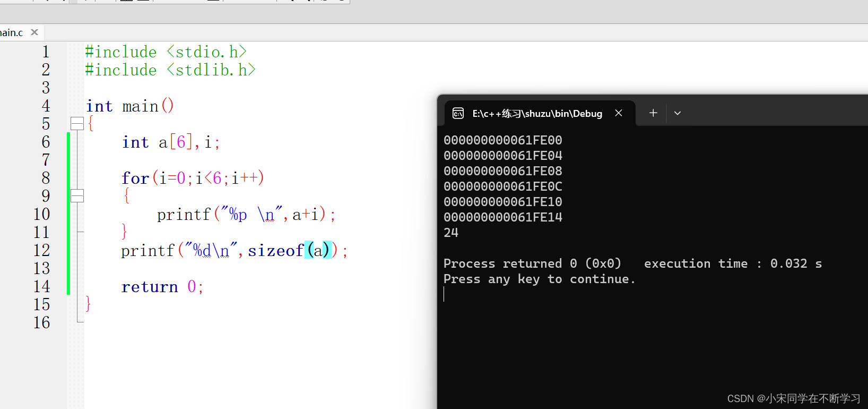868x409 pixels.
Task: Click the Process returned 0 (0x0) line
Action: 532,263
